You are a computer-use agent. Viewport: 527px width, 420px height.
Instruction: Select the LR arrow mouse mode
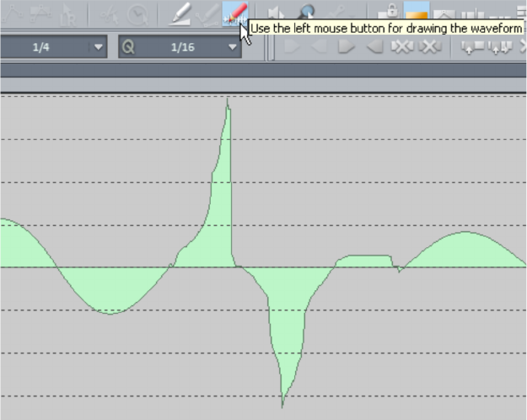68,14
